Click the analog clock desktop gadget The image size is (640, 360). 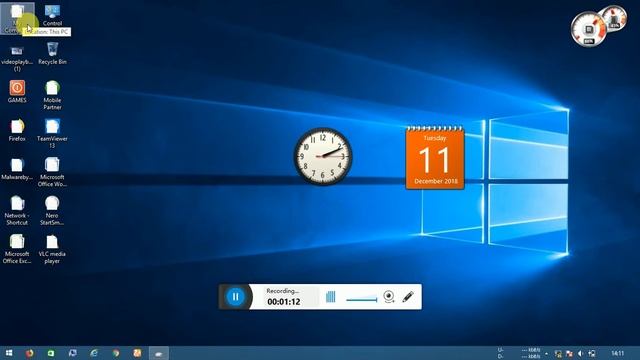click(x=323, y=156)
